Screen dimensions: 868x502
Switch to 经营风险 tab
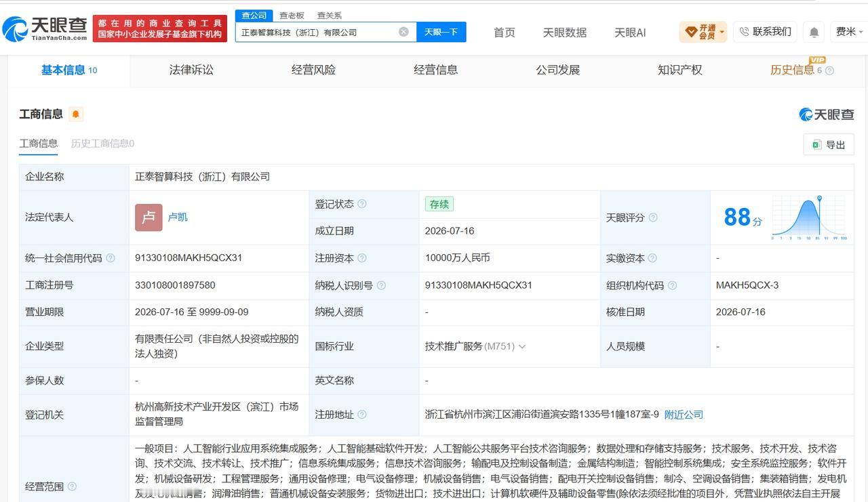coord(313,70)
